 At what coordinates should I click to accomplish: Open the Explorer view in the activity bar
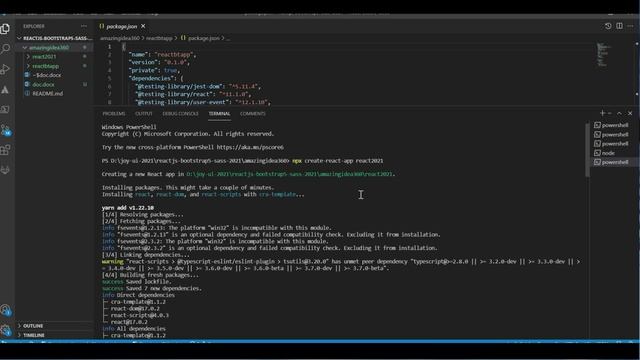point(5,29)
